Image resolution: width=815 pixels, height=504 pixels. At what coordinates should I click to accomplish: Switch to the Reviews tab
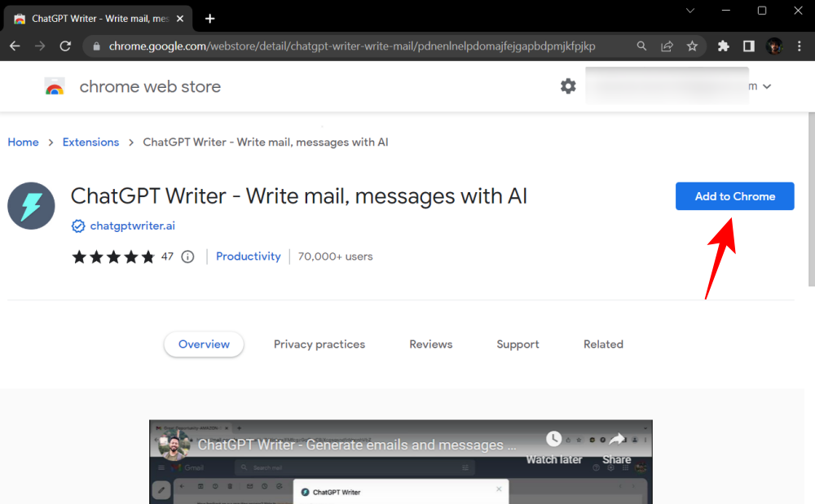click(430, 344)
